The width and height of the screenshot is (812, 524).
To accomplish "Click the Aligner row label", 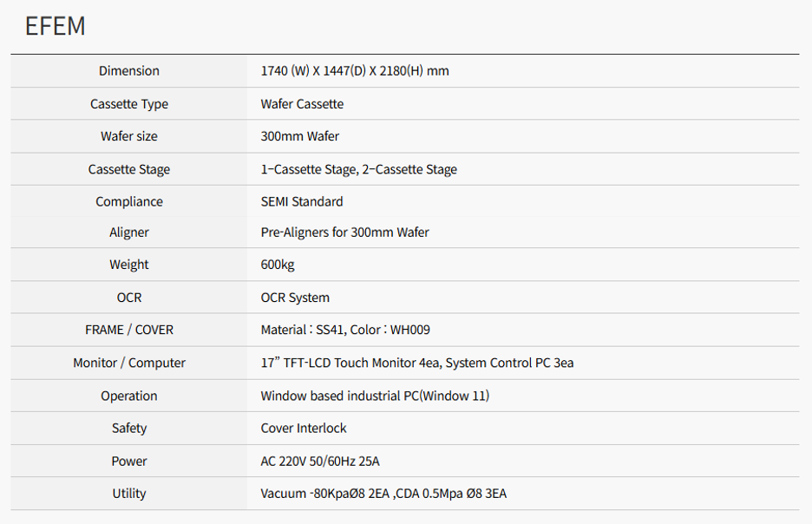I will tap(129, 233).
